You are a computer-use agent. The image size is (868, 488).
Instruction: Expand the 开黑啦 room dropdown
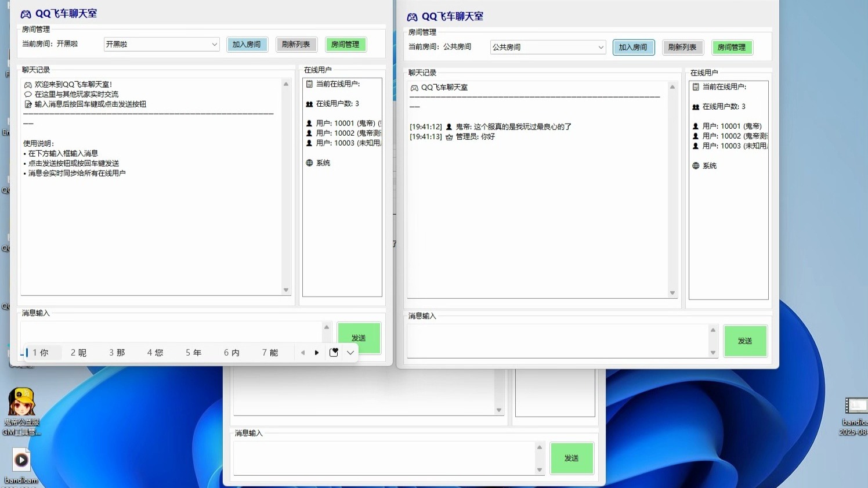[214, 44]
